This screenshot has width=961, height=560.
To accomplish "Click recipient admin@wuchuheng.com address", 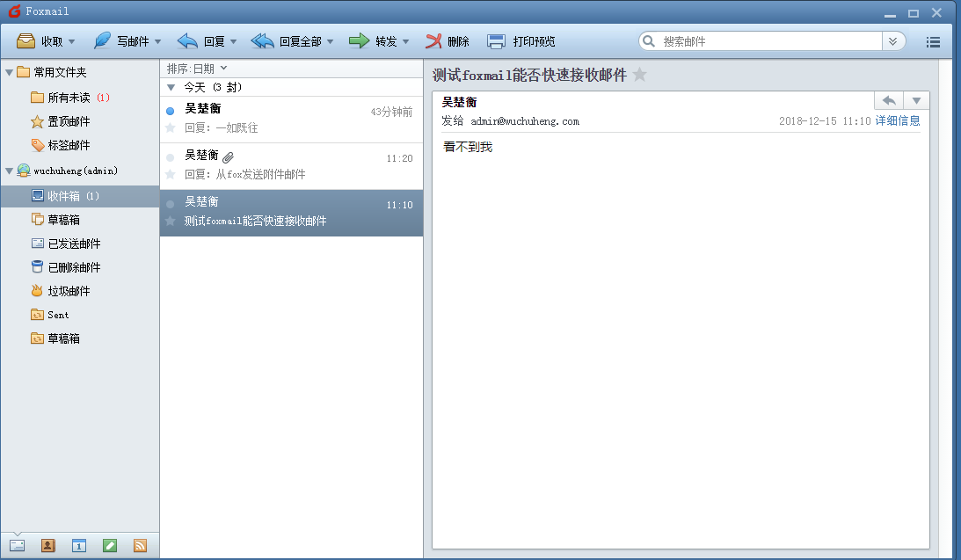I will tap(525, 121).
